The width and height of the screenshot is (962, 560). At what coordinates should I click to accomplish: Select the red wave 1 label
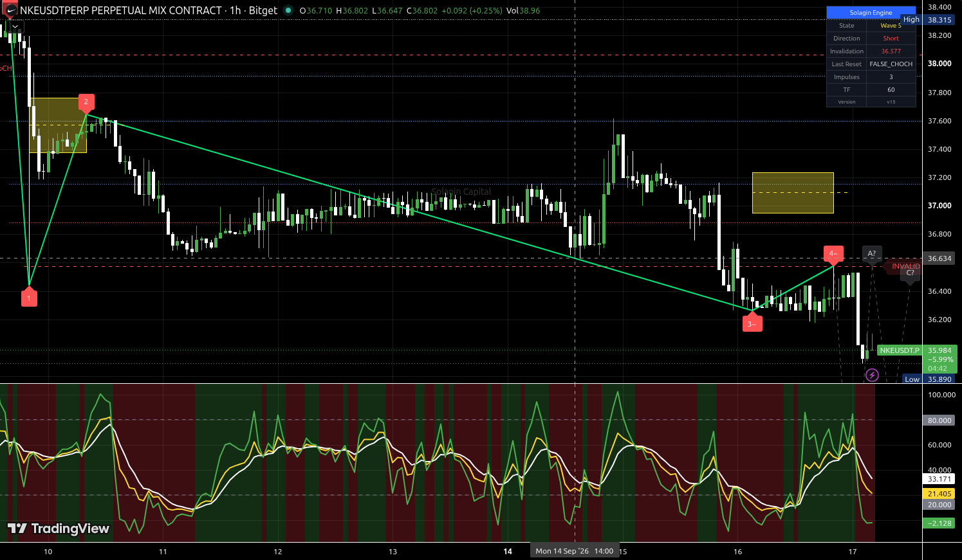[x=29, y=297]
